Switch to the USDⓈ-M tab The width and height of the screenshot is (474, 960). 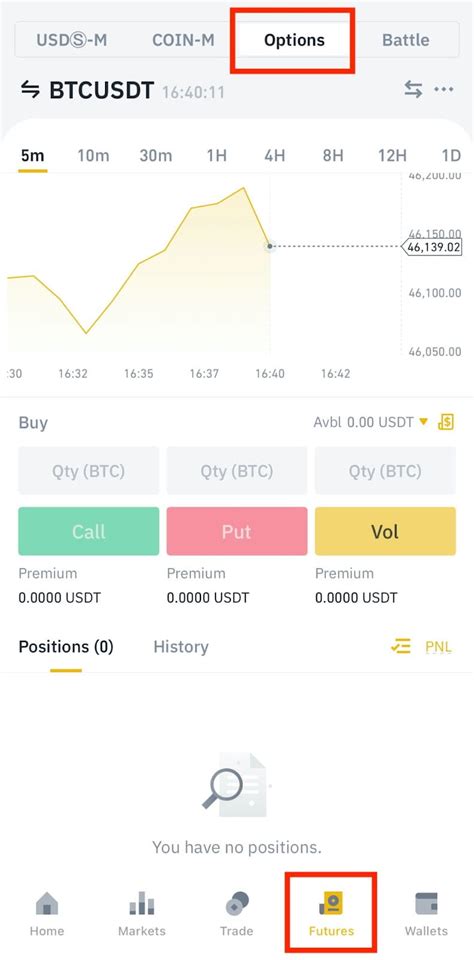(x=72, y=40)
